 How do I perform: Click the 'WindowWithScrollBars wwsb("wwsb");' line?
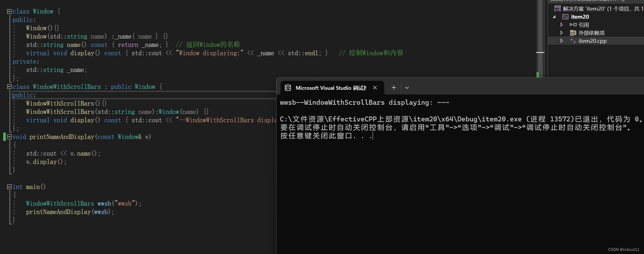(x=84, y=204)
